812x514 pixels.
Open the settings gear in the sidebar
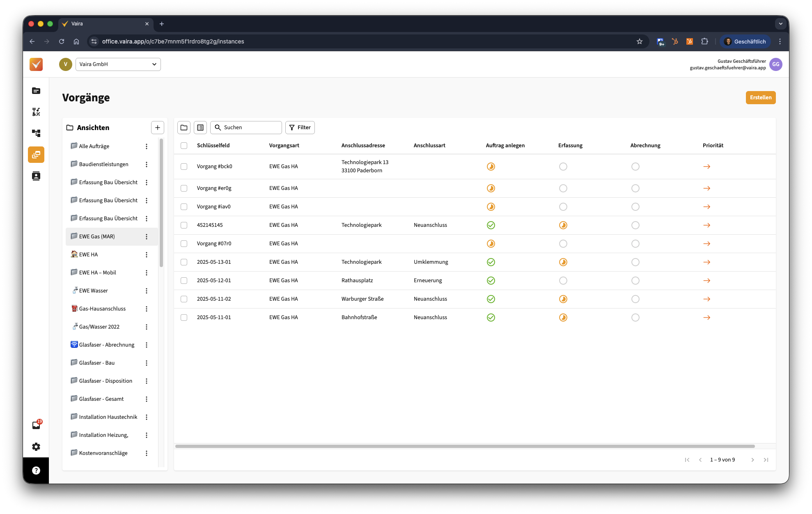click(x=36, y=447)
